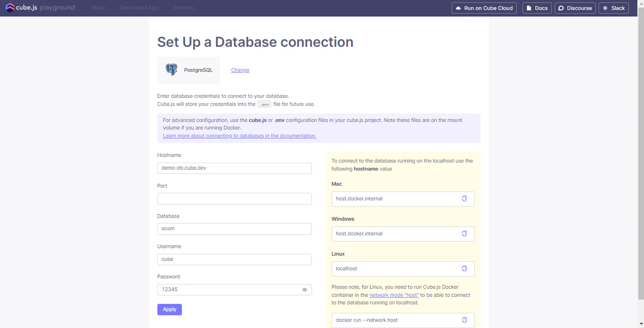Screen dimensions: 644x328
Task: Click the "Linux" section label
Action: coord(338,254)
